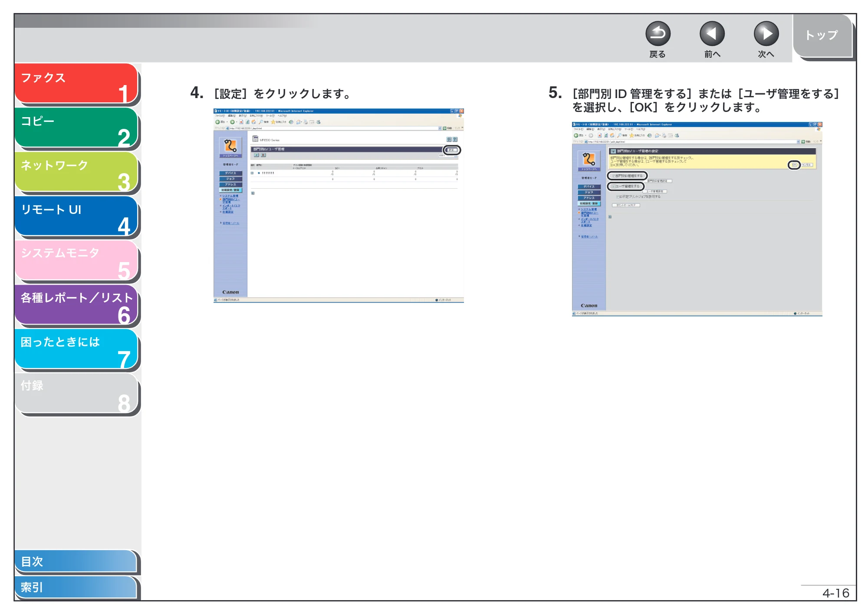Click IE green back arrow in step 5 toolbar
Screen dimensions: 868x614
click(576, 135)
